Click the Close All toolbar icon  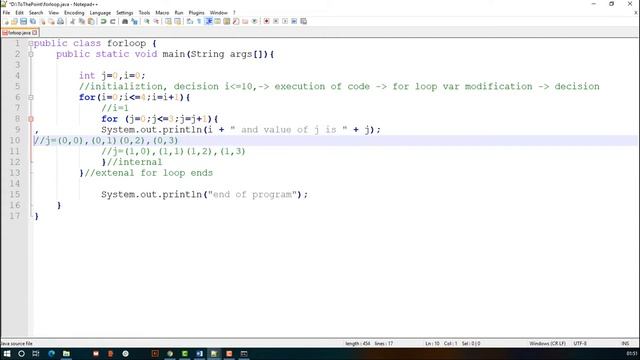click(x=51, y=21)
